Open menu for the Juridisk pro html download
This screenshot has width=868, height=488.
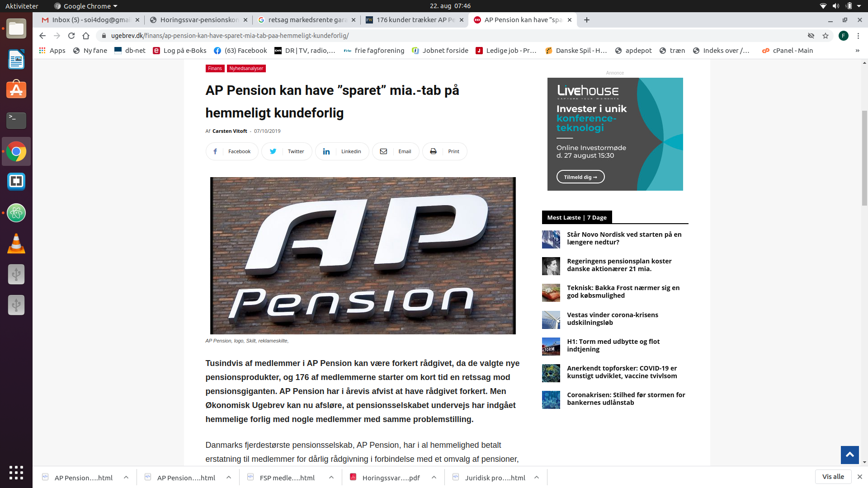(x=537, y=477)
